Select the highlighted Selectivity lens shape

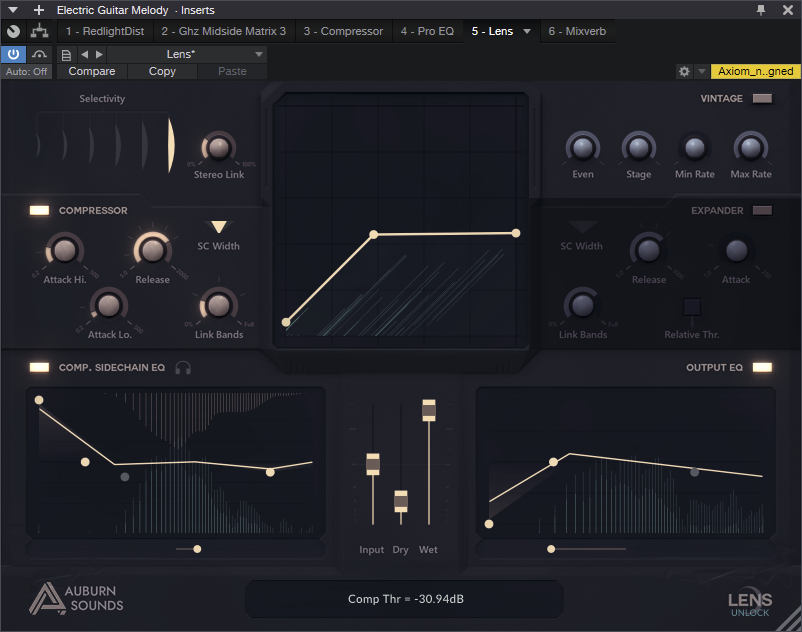[171, 145]
